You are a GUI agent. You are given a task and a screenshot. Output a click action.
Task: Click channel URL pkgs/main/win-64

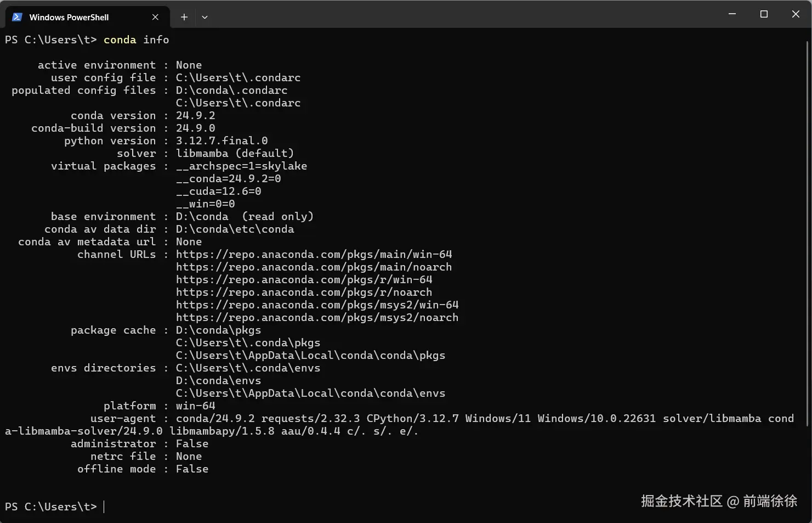point(314,254)
